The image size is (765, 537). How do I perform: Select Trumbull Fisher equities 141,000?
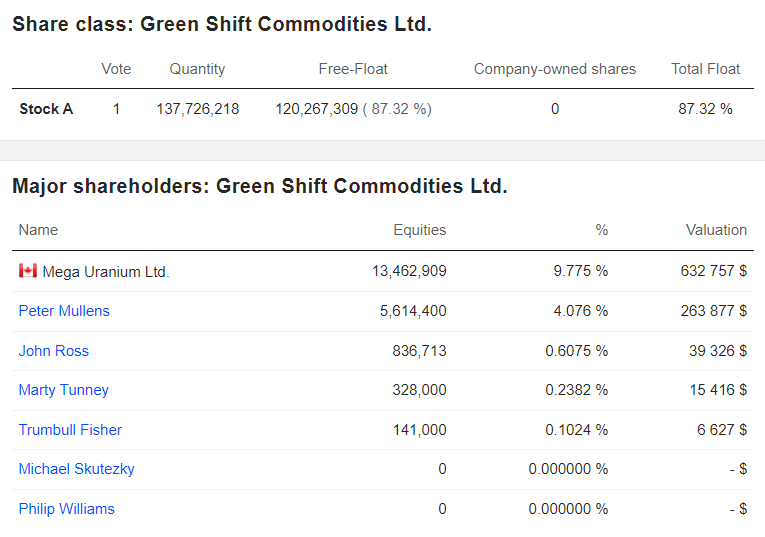(x=420, y=430)
